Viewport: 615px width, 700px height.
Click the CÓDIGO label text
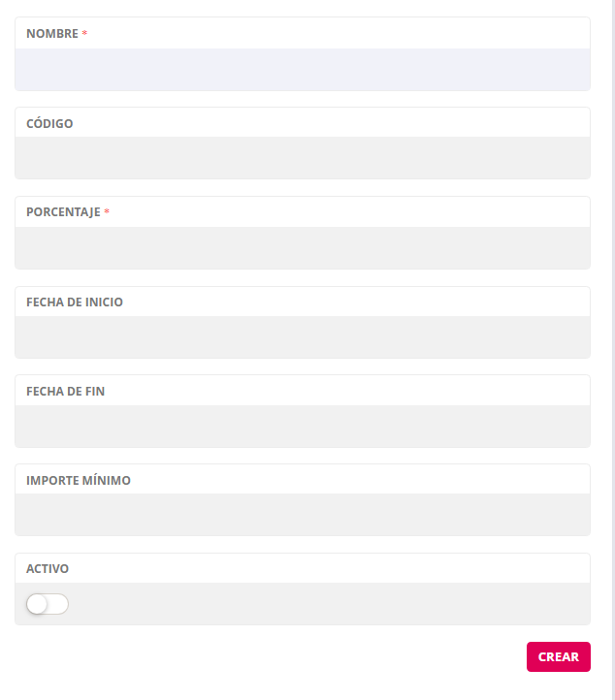click(x=49, y=124)
